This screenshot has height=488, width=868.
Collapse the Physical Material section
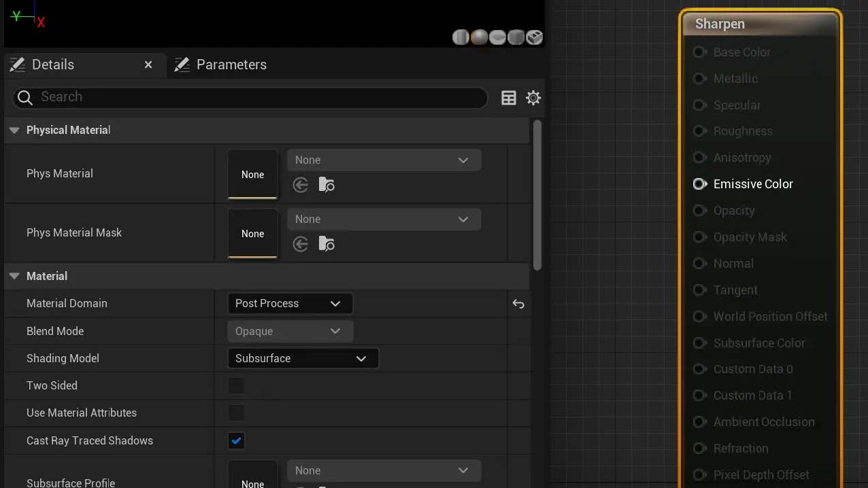(14, 130)
